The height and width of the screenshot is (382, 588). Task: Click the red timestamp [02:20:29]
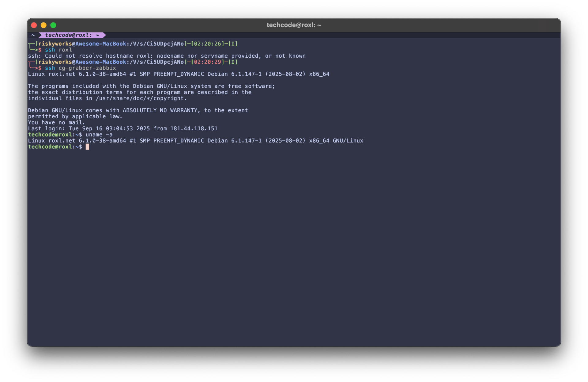tap(207, 62)
